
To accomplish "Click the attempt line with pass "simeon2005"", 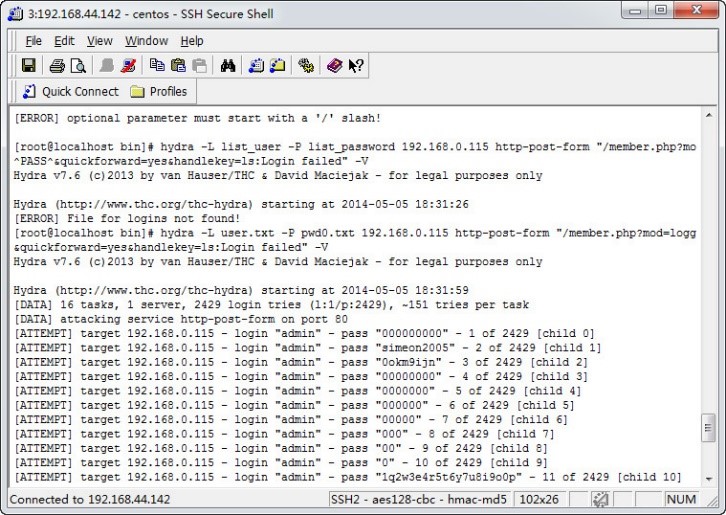I will tap(307, 347).
